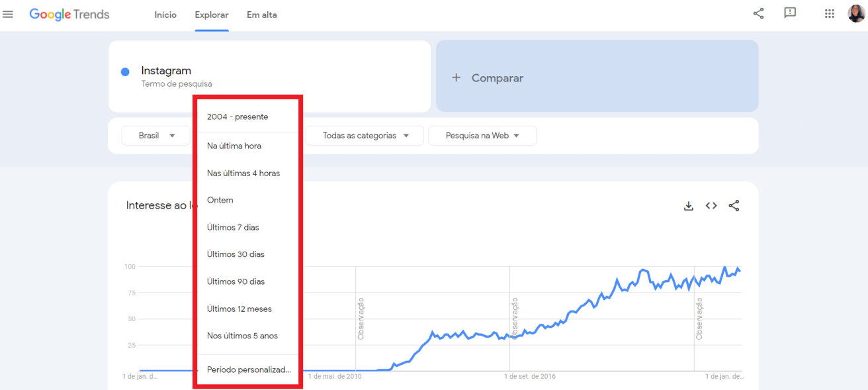Select the Explorar tab
868x390 pixels.
point(212,15)
